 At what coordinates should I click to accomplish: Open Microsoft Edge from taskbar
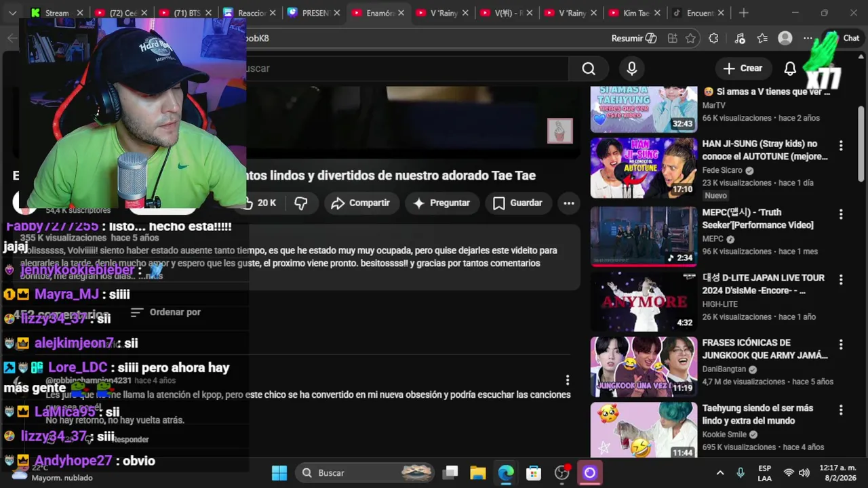coord(506,473)
